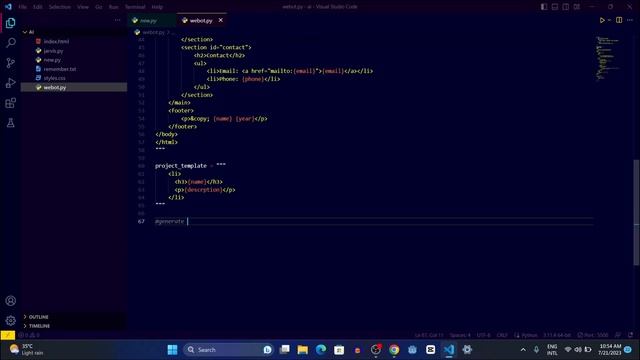The height and width of the screenshot is (360, 640).
Task: Click the VS Code logo in title bar
Action: click(x=8, y=7)
